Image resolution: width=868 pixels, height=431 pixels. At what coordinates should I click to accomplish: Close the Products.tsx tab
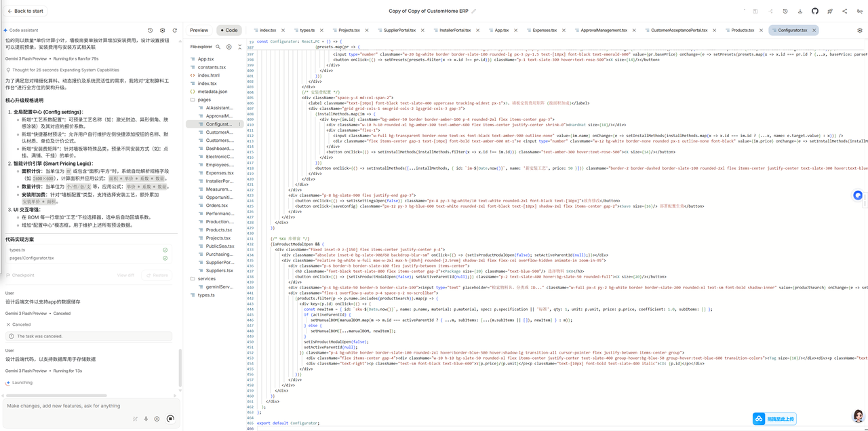point(760,31)
